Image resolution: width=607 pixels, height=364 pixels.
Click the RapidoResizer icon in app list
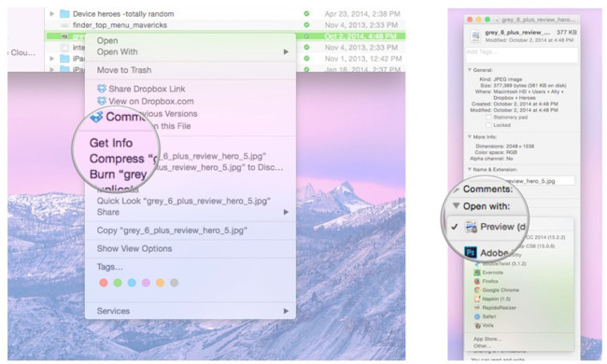tap(477, 307)
